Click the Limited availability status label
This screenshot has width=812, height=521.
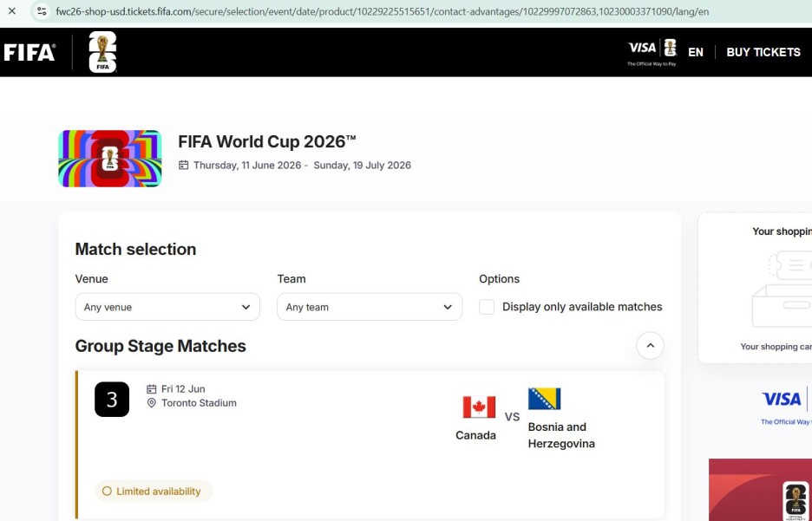click(x=154, y=492)
